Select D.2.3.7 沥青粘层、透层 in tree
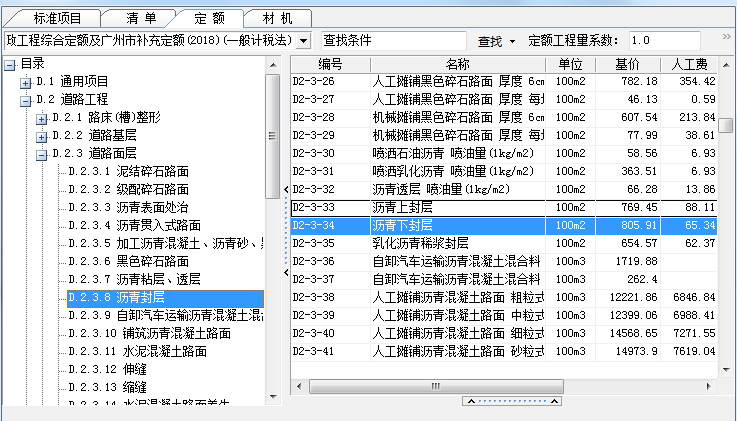Screen dimensions: 737x421 [x=134, y=279]
